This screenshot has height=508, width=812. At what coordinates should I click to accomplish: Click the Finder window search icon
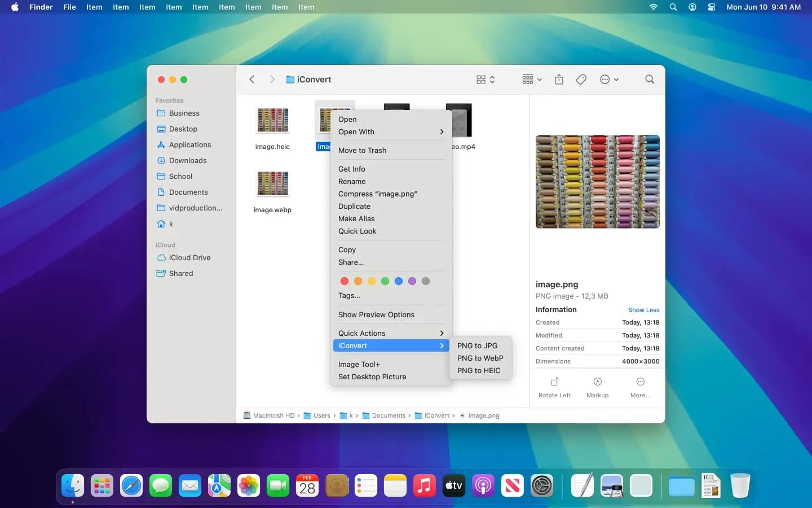[x=650, y=80]
